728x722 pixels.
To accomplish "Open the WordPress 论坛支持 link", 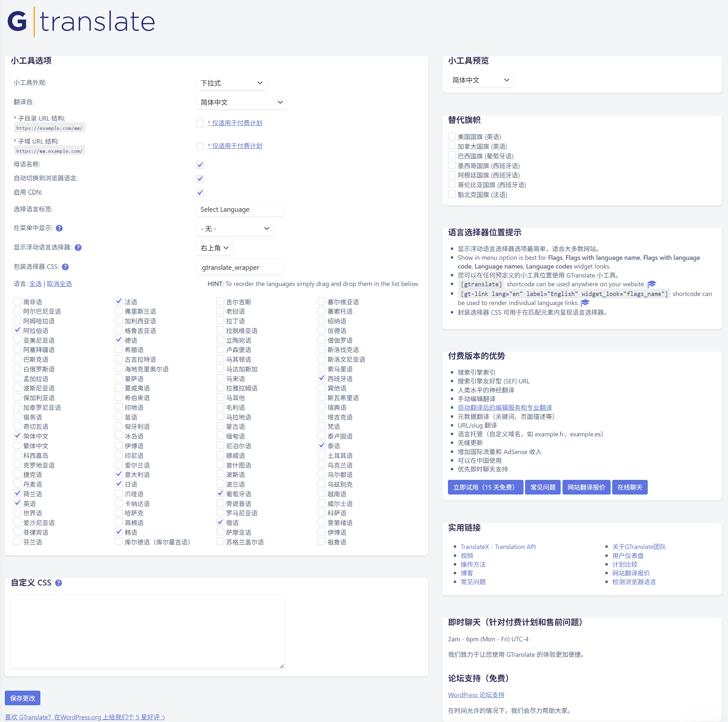I will click(476, 695).
